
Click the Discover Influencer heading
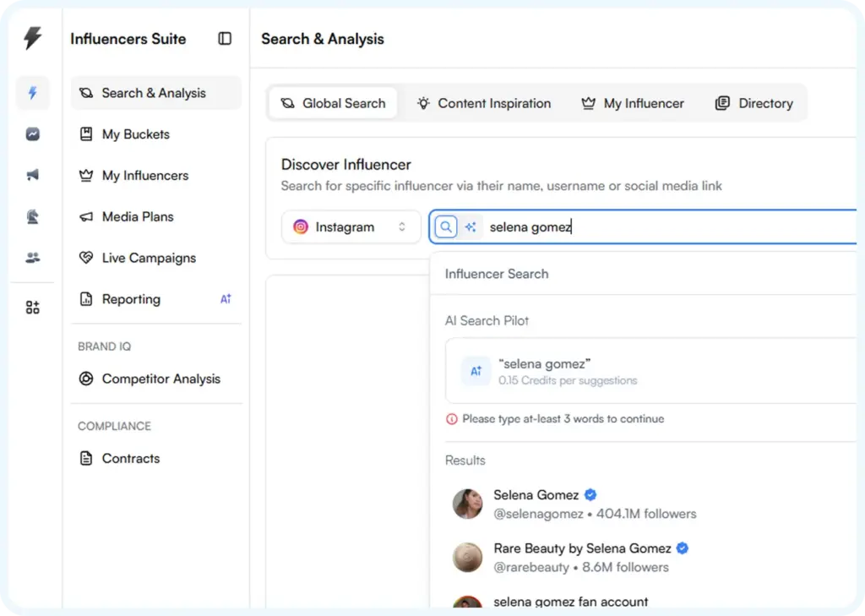[345, 165]
